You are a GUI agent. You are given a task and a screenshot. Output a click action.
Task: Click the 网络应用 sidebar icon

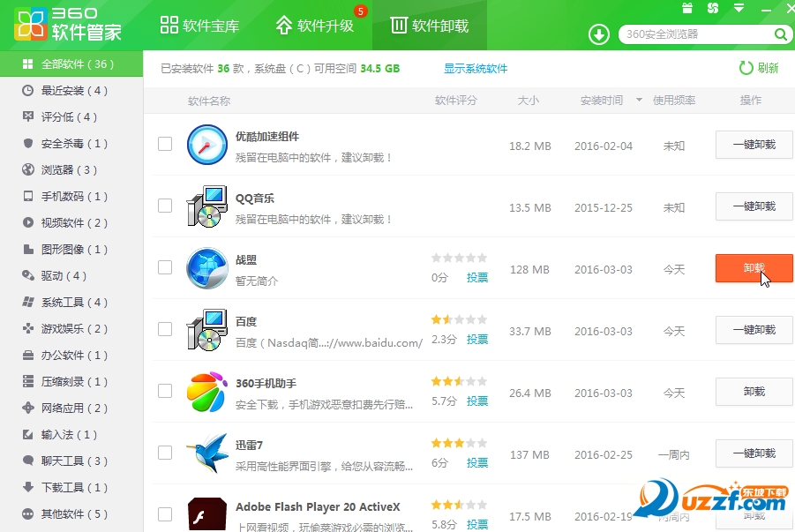pos(28,408)
